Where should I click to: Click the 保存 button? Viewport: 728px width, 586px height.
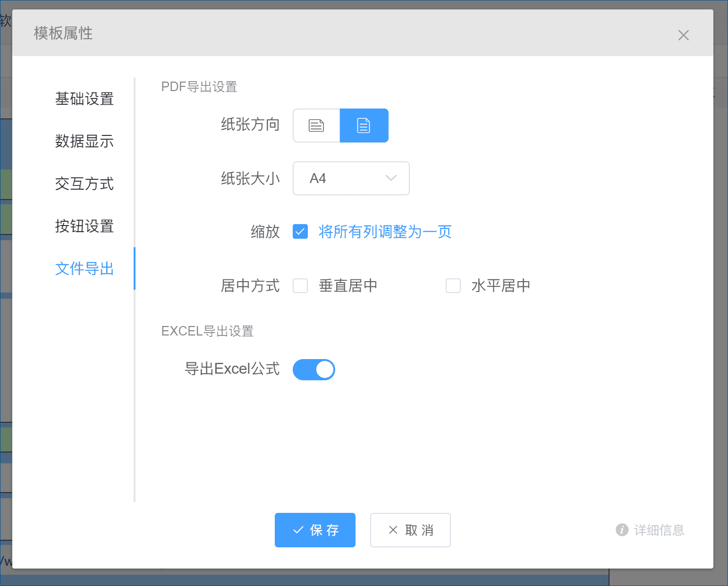click(315, 530)
